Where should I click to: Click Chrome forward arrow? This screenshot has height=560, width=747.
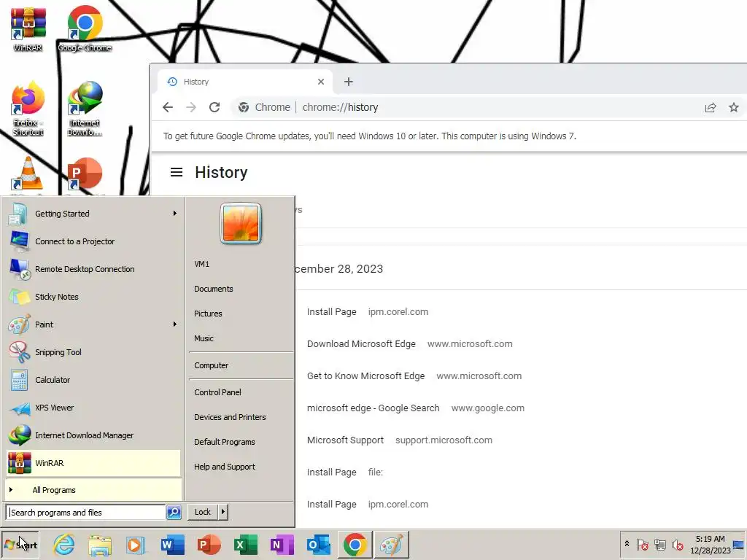[x=191, y=107]
